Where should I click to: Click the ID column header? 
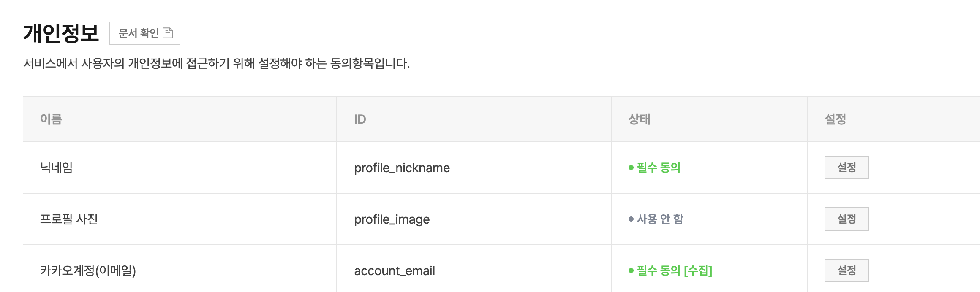(x=360, y=119)
